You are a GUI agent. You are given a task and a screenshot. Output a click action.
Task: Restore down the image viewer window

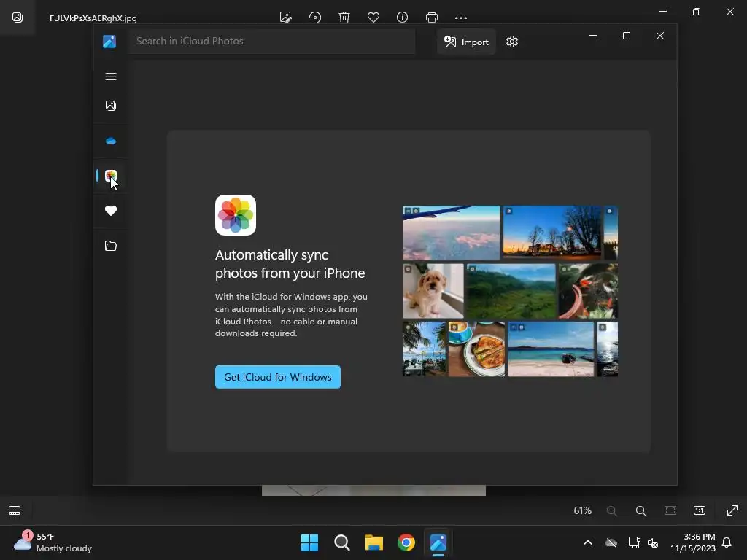(x=697, y=12)
